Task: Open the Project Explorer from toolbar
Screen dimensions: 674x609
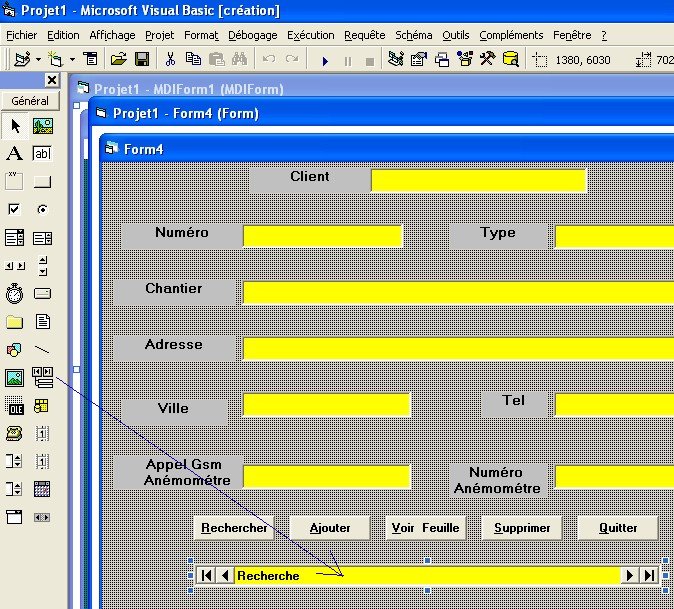Action: pos(395,59)
